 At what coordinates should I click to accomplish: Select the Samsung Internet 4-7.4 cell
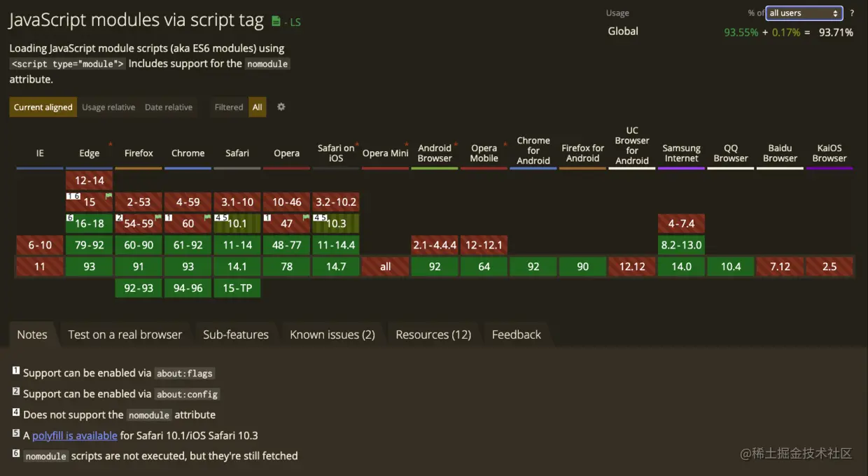coord(682,223)
